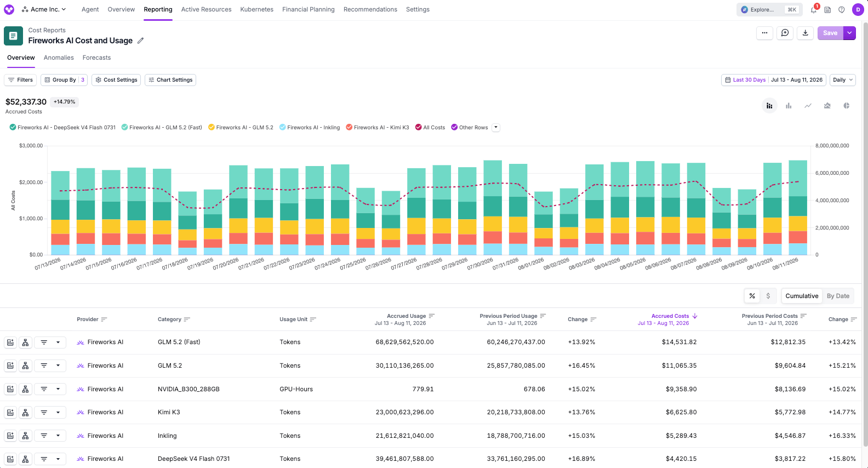Screen dimensions: 868x468
Task: Open filter dropdown on Kimi K3 row
Action: [x=50, y=413]
